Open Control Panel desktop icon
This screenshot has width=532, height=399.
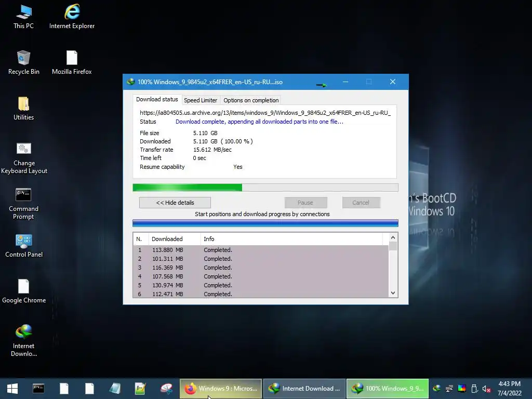tap(24, 246)
